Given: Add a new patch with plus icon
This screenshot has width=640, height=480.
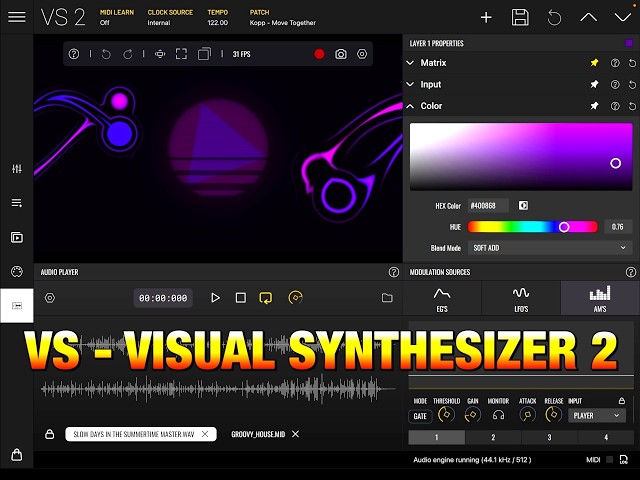Looking at the screenshot, I should (x=486, y=18).
